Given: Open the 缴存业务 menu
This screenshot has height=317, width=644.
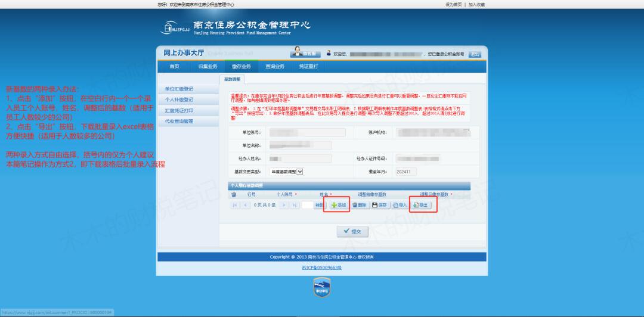Looking at the screenshot, I should pos(241,66).
